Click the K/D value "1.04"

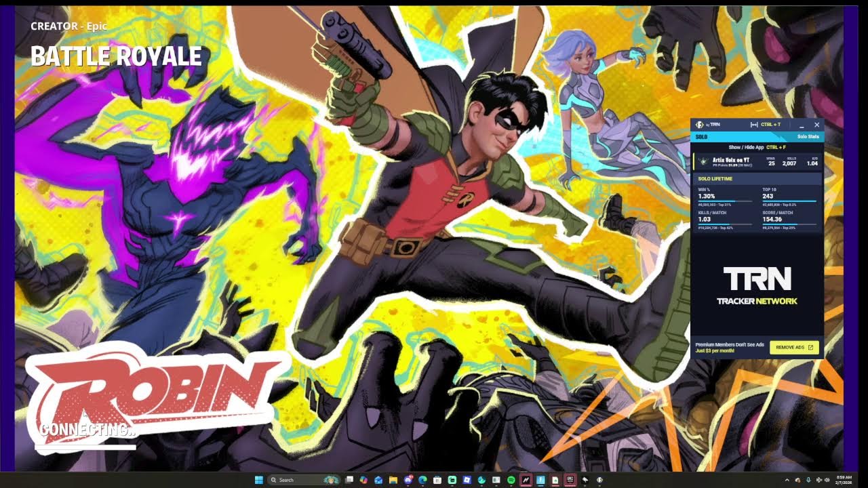point(812,163)
